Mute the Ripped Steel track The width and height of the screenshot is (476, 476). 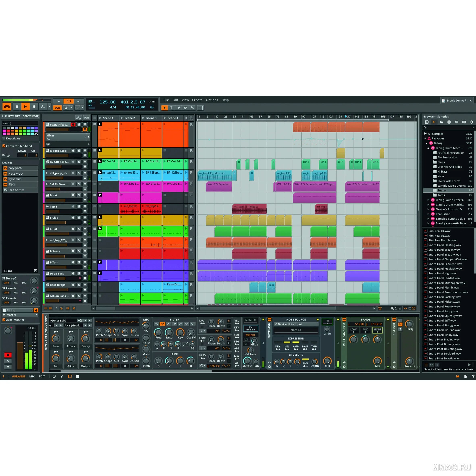point(85,151)
